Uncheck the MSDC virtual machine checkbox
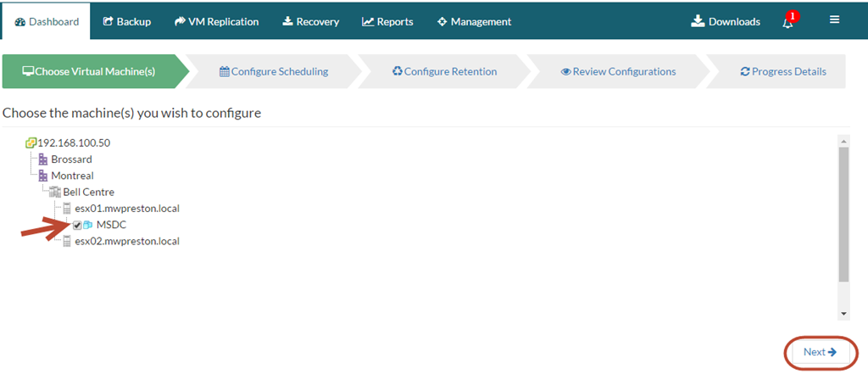 point(77,225)
